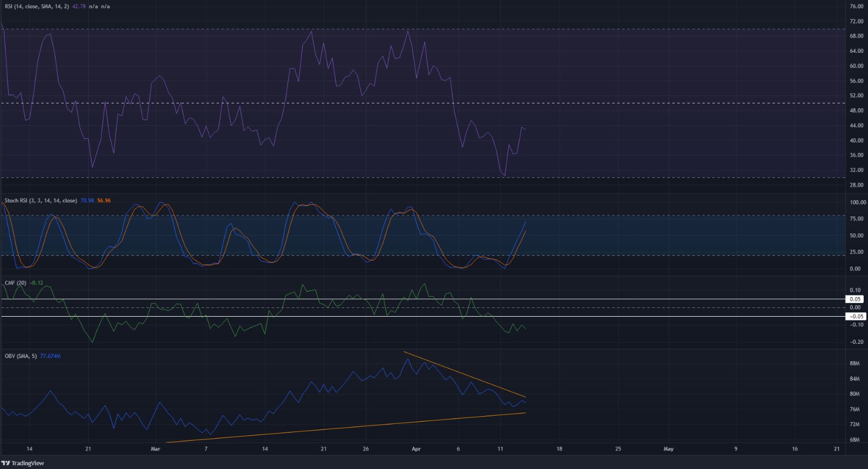Click the OBV value 77.674M
This screenshot has height=469, width=868.
point(50,356)
